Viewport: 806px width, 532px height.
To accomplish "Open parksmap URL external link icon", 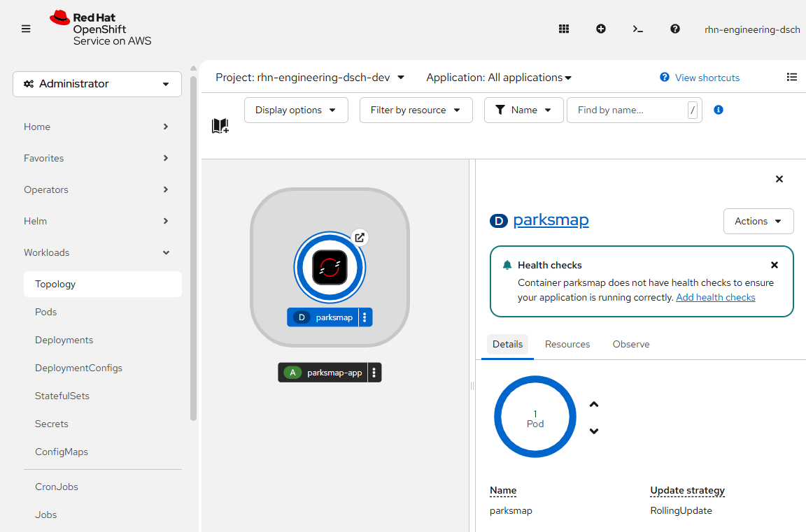I will point(360,237).
